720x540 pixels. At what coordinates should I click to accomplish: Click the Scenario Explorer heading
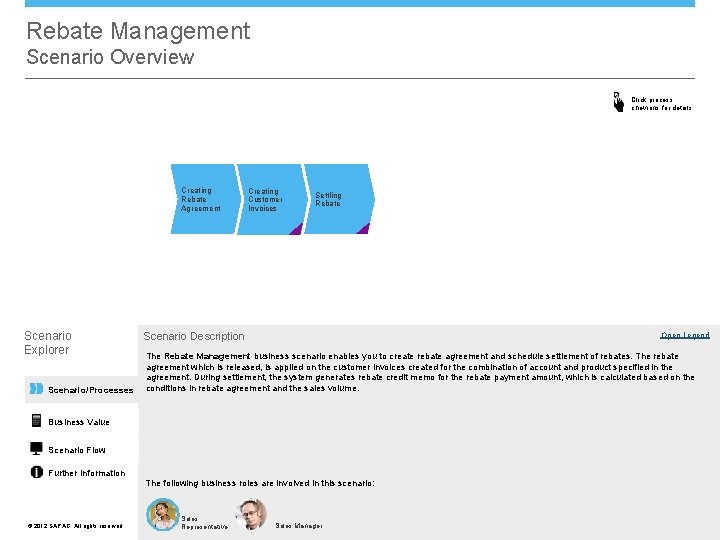coord(48,343)
